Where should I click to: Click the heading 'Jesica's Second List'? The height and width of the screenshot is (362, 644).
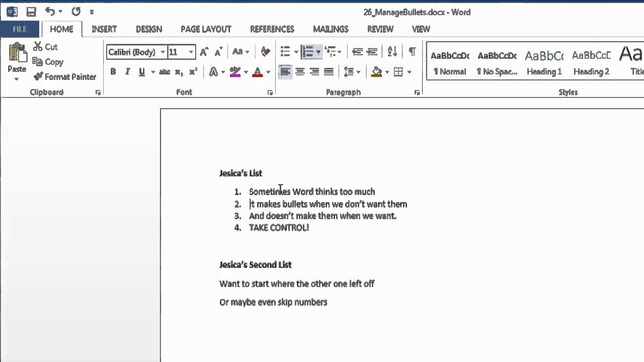[x=255, y=265]
